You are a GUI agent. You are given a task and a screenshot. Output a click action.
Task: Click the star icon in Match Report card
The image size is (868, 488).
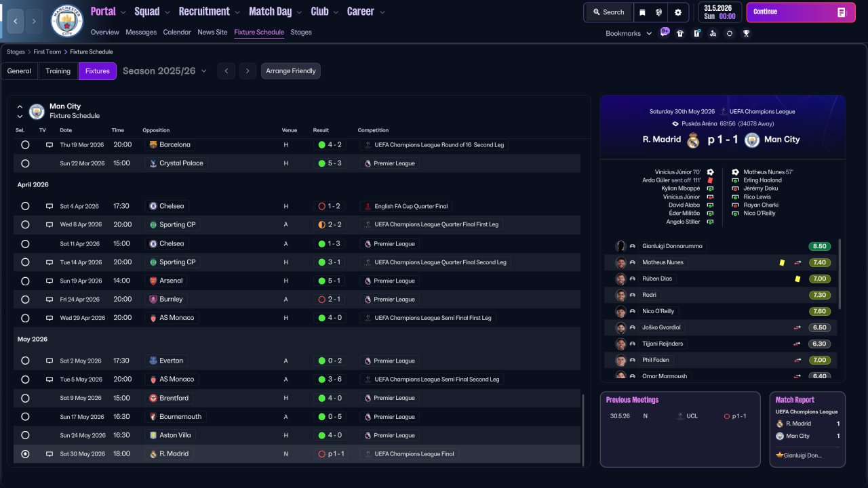point(780,455)
